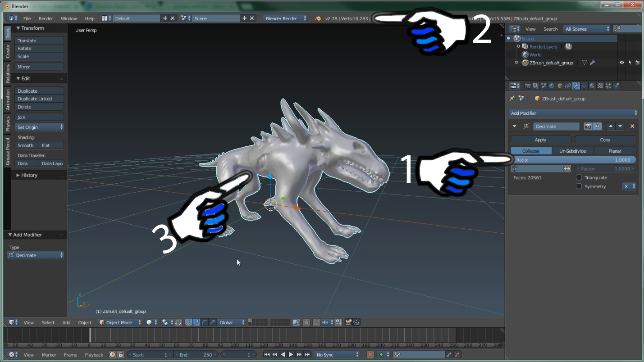Select the scale manipulator icon
Image resolution: width=644 pixels, height=362 pixels.
tap(212, 322)
